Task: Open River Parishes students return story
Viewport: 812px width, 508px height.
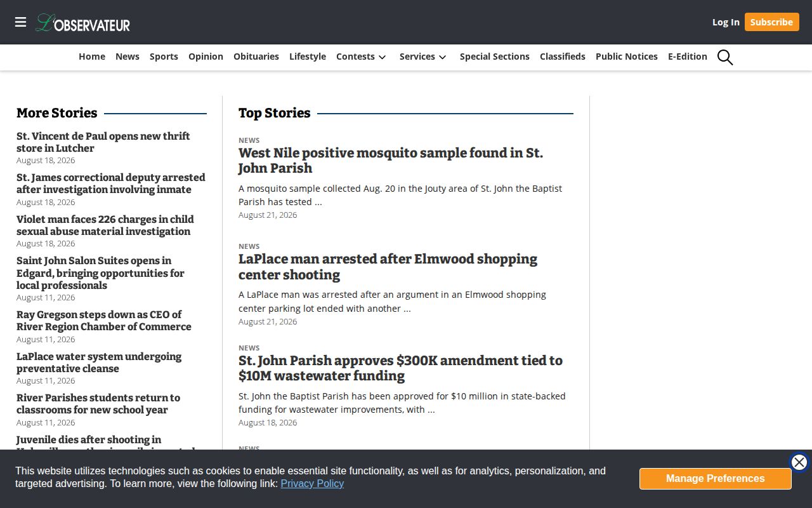Action: (98, 404)
